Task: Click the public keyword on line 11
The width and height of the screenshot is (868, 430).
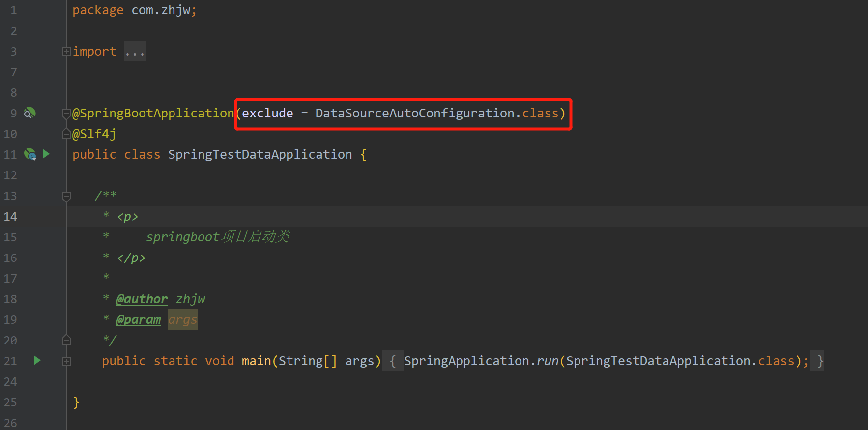Action: click(94, 155)
